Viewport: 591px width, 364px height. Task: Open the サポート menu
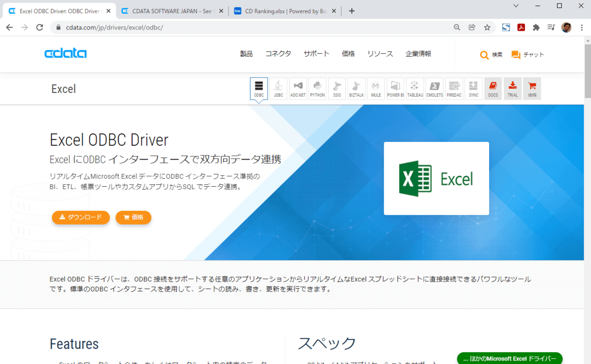point(316,54)
